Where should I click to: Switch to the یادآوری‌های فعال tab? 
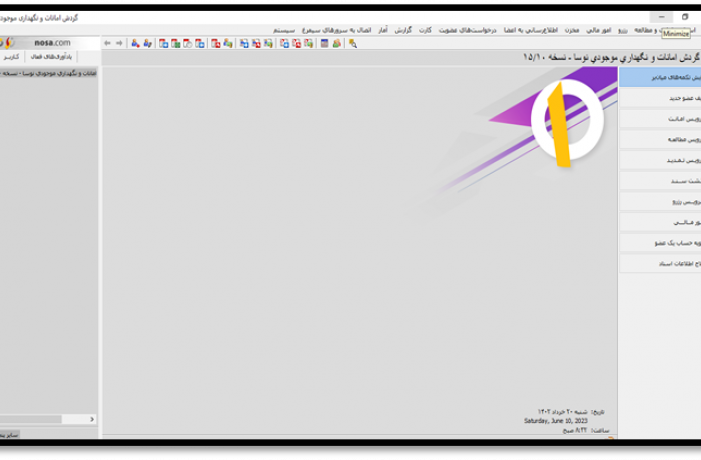point(51,57)
